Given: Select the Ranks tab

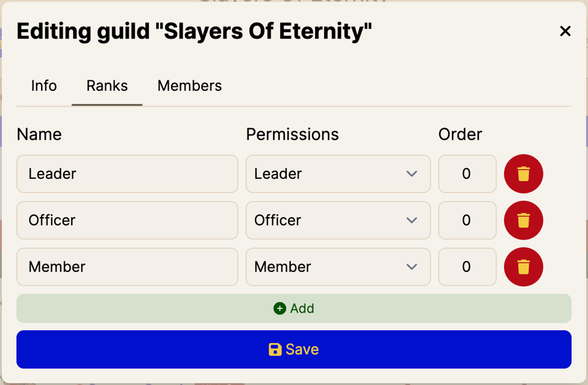Looking at the screenshot, I should coord(107,86).
